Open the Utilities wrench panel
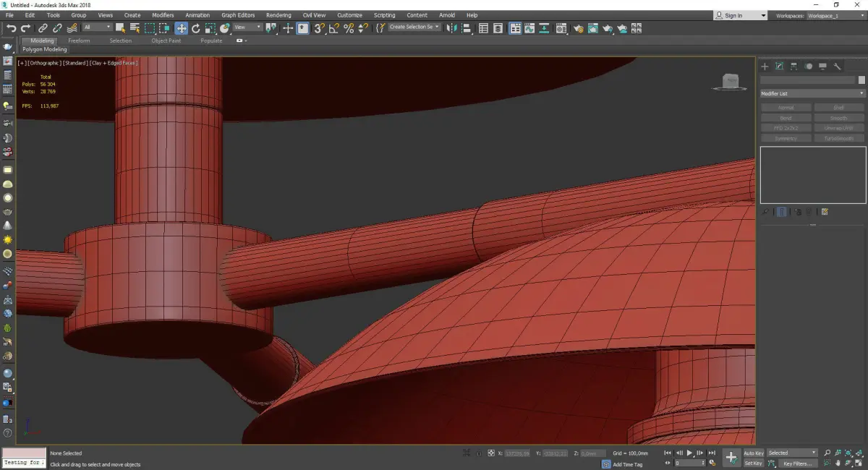This screenshot has width=868, height=470. (837, 67)
